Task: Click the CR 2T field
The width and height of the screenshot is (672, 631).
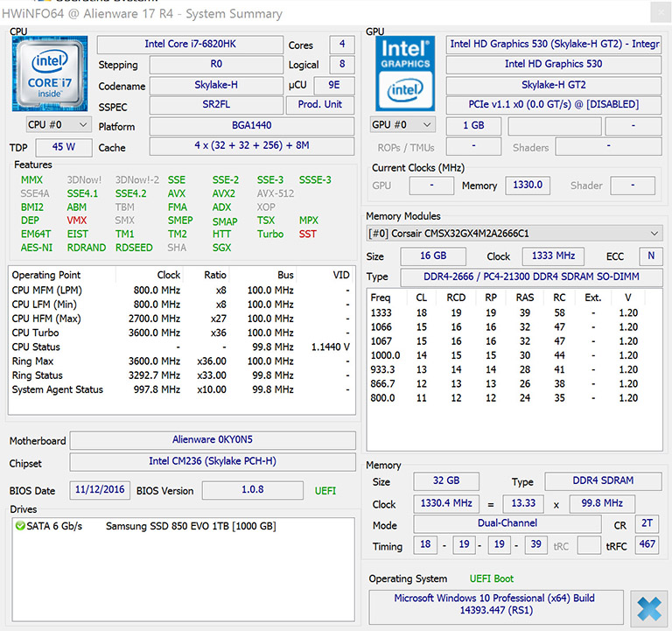Action: 647,523
